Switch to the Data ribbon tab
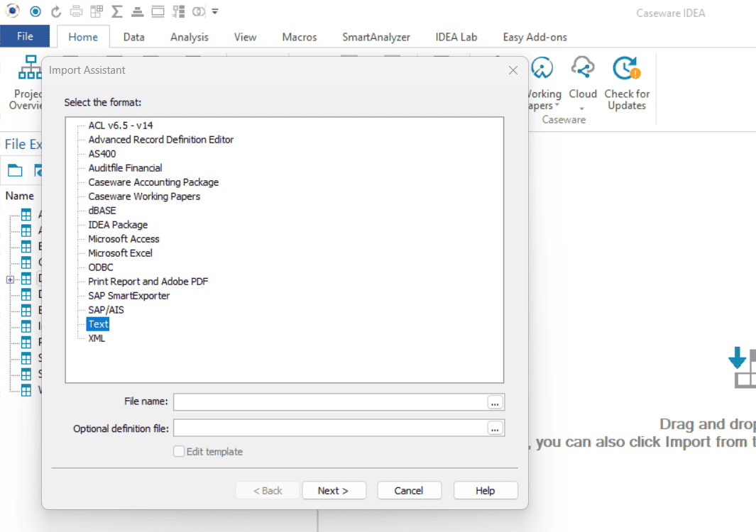Screen dimensions: 756x532 pos(133,37)
